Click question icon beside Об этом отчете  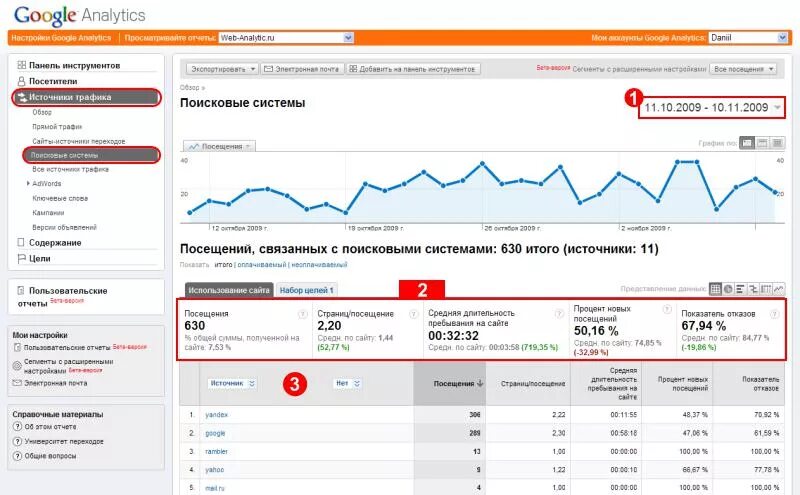(17, 427)
